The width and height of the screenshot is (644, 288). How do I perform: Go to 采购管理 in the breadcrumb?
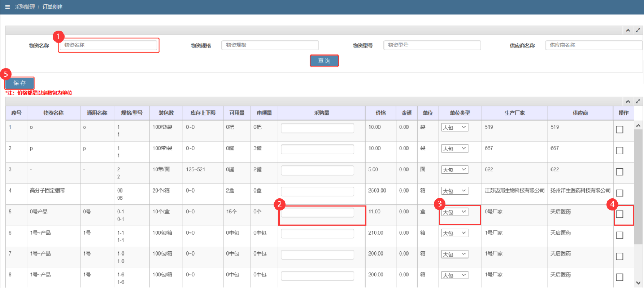[x=25, y=7]
